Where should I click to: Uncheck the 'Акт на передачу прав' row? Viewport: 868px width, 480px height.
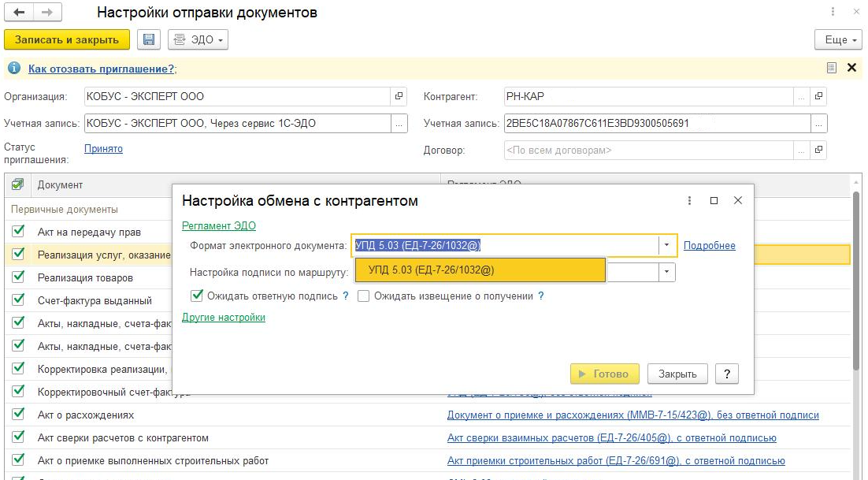pyautogui.click(x=18, y=232)
